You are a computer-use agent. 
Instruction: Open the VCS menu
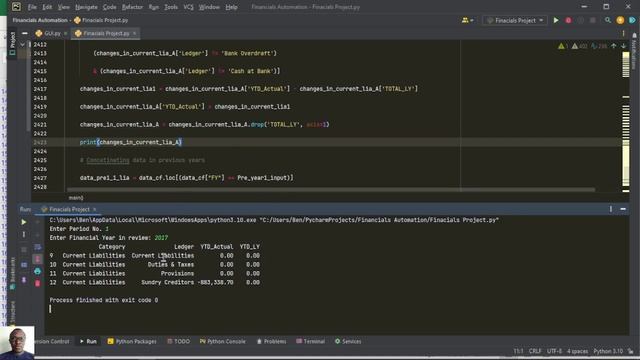(188, 7)
